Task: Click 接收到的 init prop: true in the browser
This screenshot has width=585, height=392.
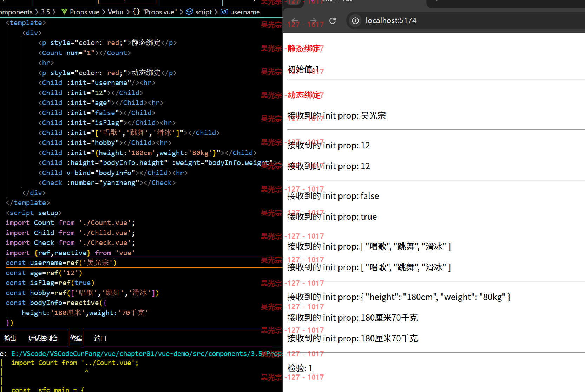Action: [332, 217]
